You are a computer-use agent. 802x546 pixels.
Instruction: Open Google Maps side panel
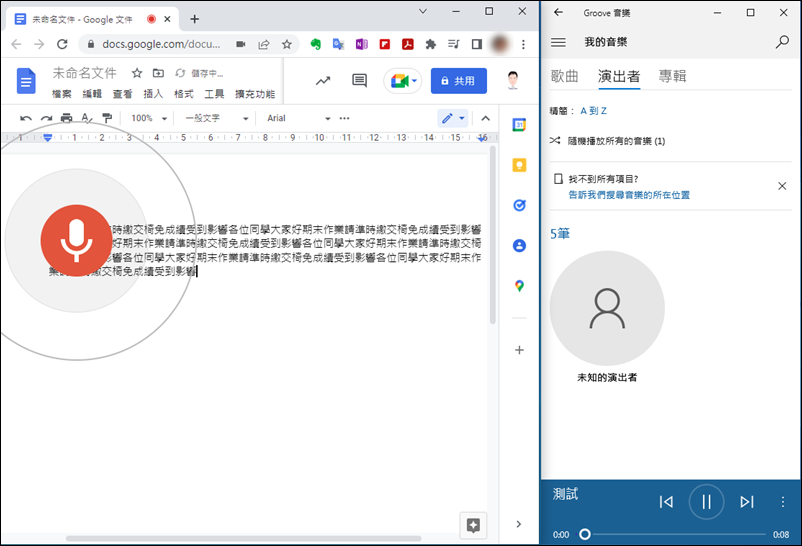tap(519, 286)
